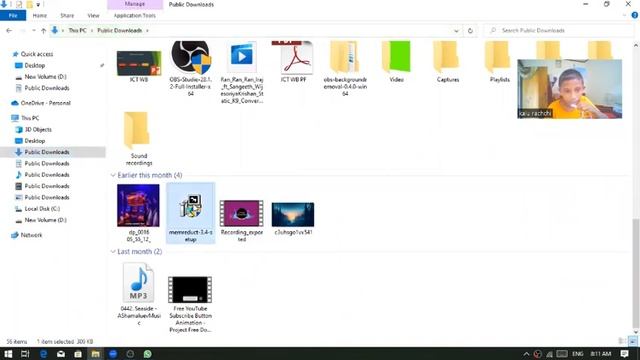The height and width of the screenshot is (360, 640).
Task: Open Task View from the taskbar
Action: coord(25,354)
